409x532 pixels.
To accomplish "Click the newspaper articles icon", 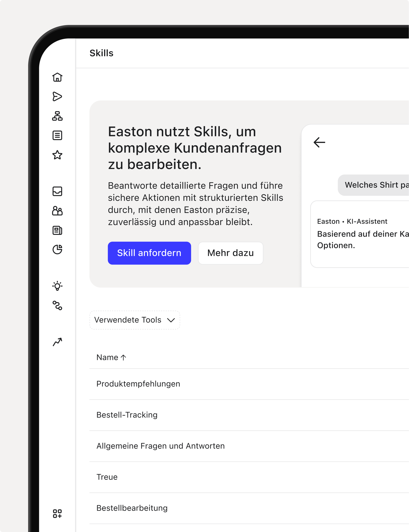I will (x=57, y=230).
